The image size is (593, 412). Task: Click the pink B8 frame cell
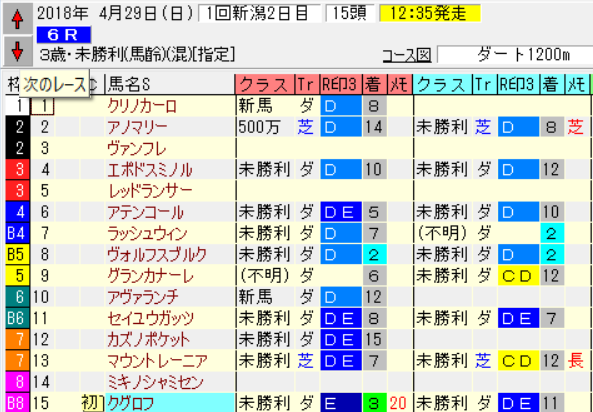coord(17,403)
